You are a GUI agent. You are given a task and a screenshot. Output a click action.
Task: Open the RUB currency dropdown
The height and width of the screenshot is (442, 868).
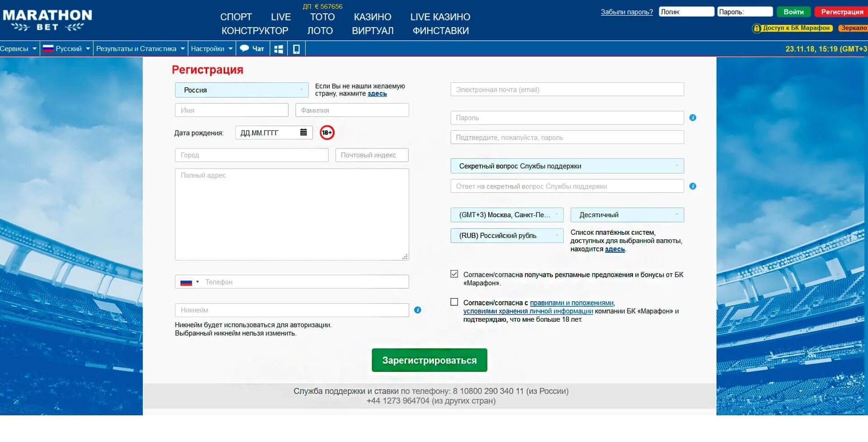pos(507,236)
